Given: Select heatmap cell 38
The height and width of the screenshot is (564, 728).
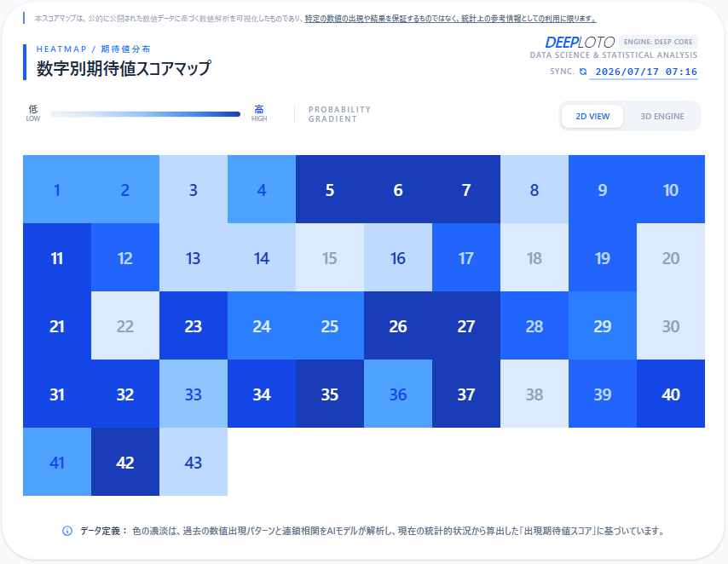Looking at the screenshot, I should pos(534,394).
